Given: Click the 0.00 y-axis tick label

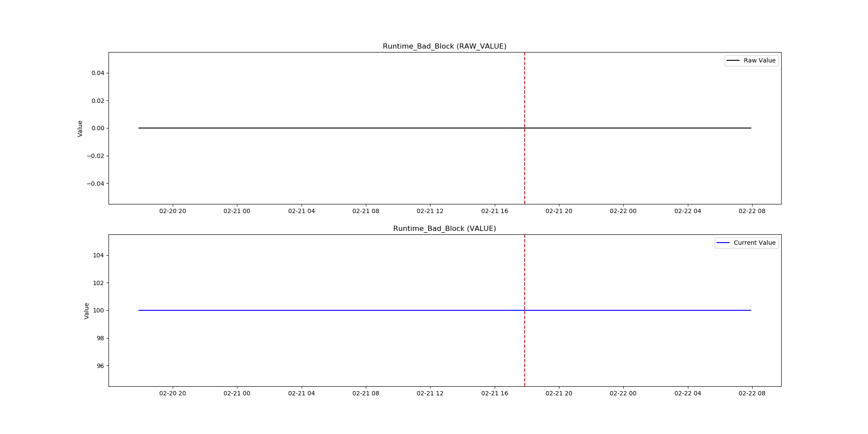Looking at the screenshot, I should click(98, 128).
